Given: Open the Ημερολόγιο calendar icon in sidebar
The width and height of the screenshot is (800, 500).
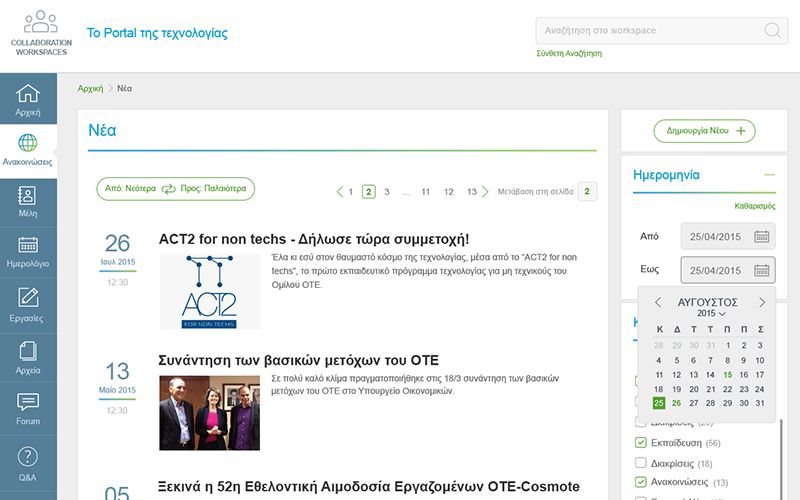Looking at the screenshot, I should coord(28,245).
